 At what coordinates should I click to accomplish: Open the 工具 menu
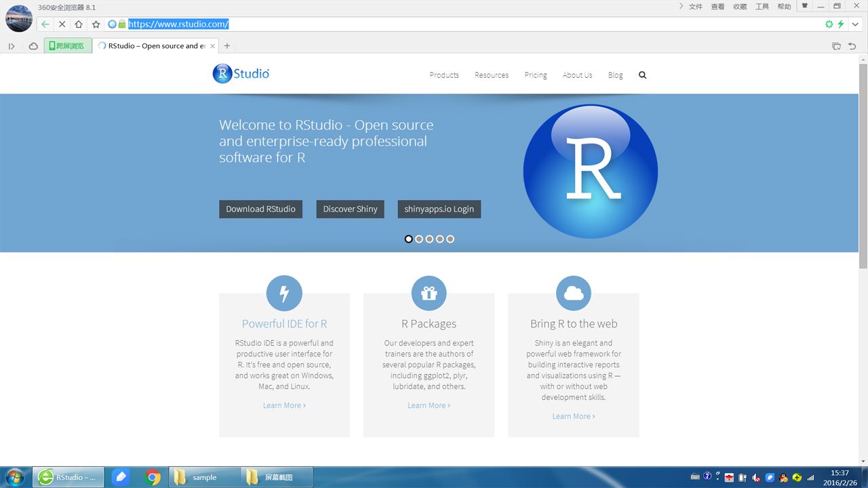[762, 7]
